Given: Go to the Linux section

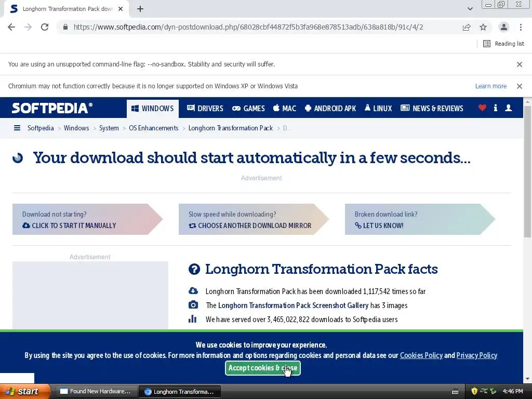Looking at the screenshot, I should 378,108.
